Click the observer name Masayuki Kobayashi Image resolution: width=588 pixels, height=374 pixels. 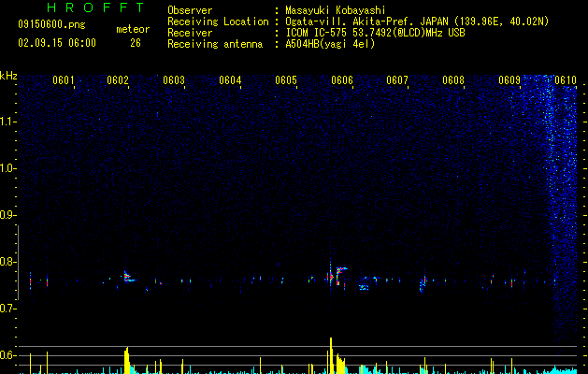336,10
